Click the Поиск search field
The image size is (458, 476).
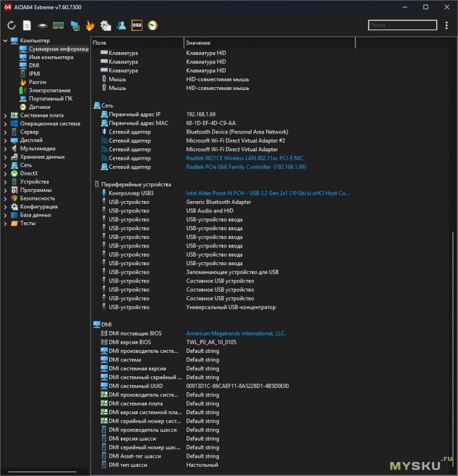pos(402,25)
